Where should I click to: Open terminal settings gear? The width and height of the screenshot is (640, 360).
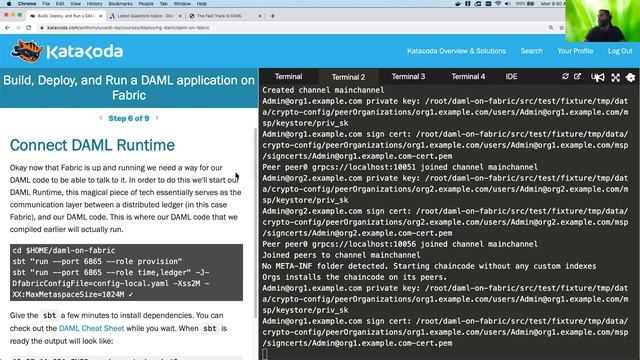630,77
